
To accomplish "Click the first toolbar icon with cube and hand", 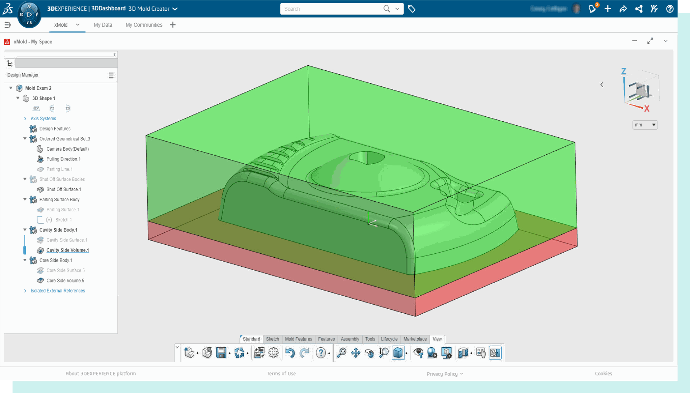I will [x=189, y=353].
